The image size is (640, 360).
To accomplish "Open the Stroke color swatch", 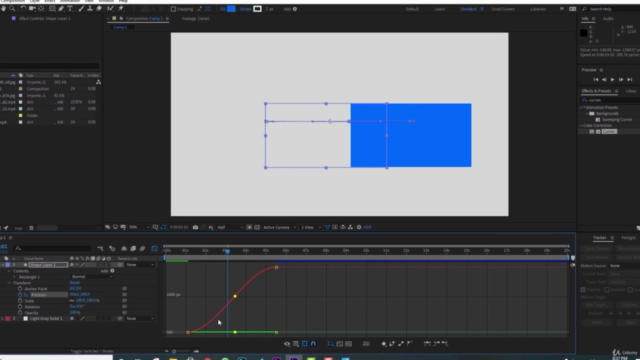I will click(x=258, y=9).
